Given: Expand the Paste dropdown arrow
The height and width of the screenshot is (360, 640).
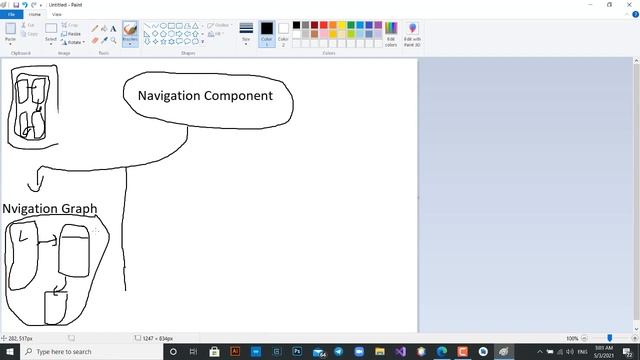Looking at the screenshot, I should click(10, 44).
